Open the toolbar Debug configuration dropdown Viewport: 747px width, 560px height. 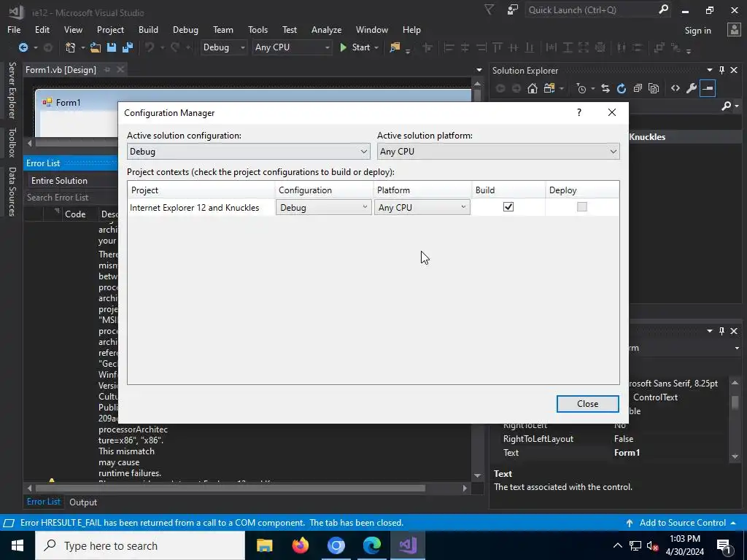tap(223, 47)
